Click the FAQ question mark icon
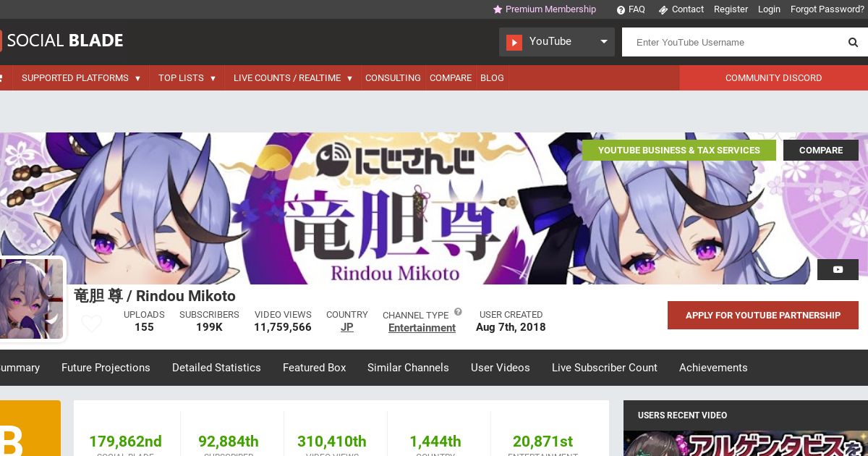868x456 pixels. point(621,10)
